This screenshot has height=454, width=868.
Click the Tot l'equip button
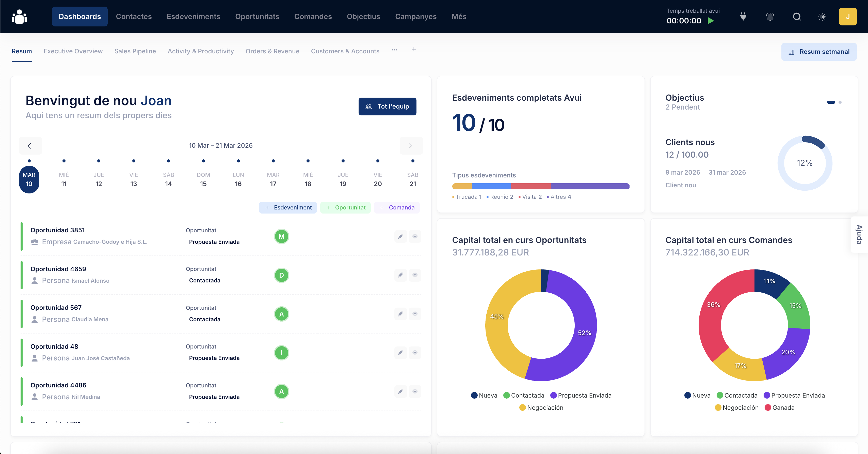click(387, 107)
